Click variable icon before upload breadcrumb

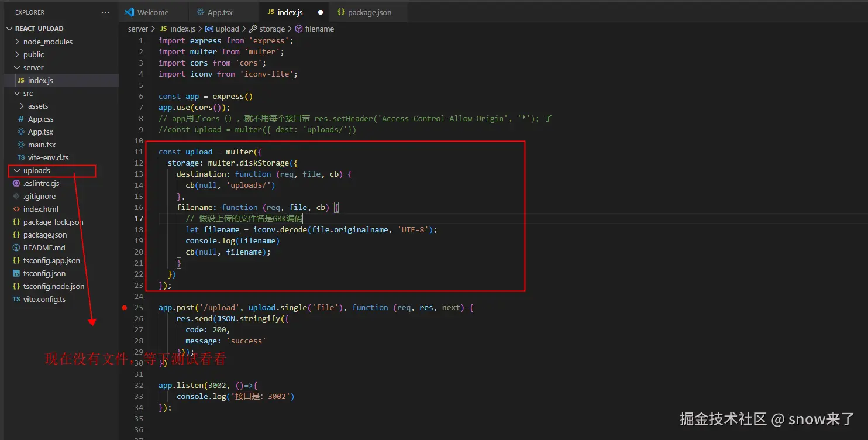click(209, 29)
